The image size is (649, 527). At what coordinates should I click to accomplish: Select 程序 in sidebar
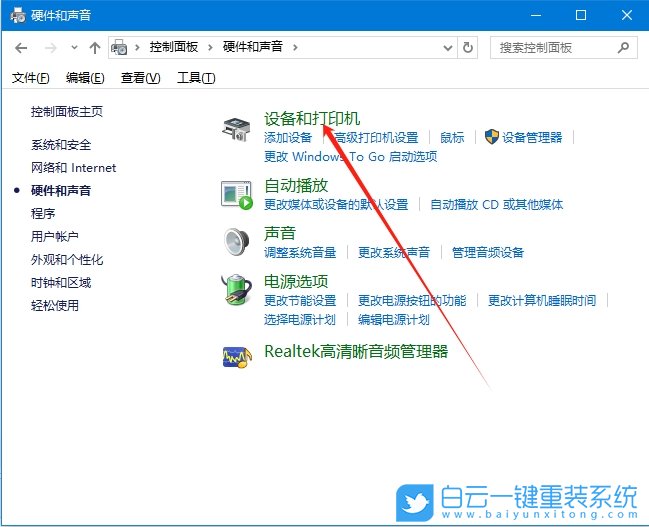43,214
